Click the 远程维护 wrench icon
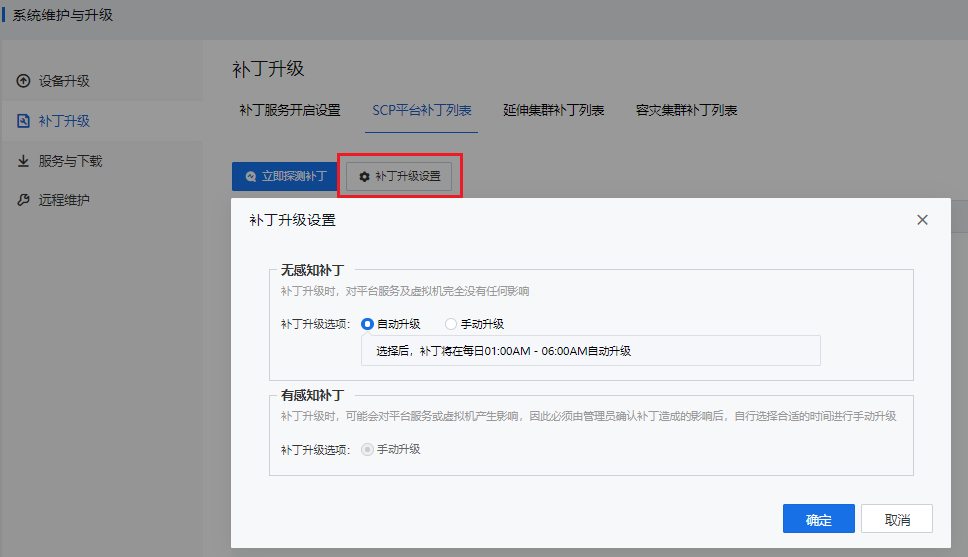Screen dimensions: 968x557 click(x=23, y=199)
